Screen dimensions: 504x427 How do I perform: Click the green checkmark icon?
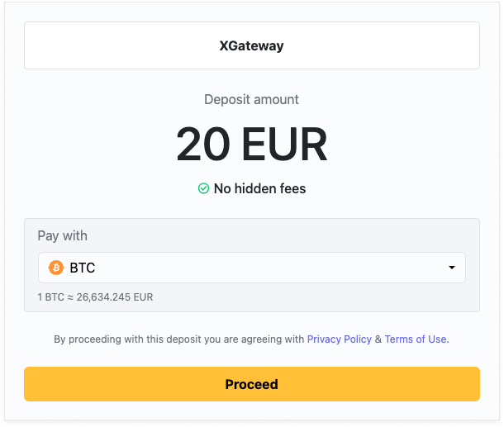click(203, 188)
